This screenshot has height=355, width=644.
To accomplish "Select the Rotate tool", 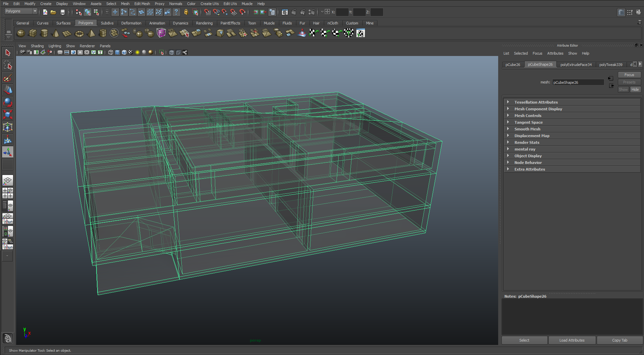I will 8,102.
